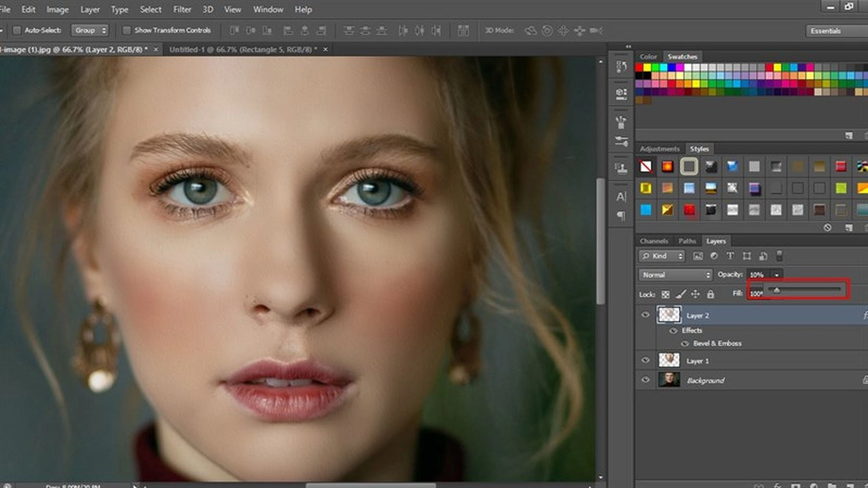868x488 pixels.
Task: Click the Auto-Align Layers icon
Action: pos(464,30)
